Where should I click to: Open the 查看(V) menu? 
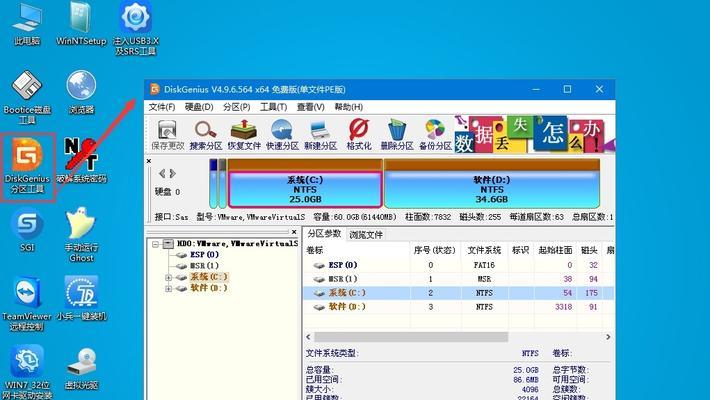pyautogui.click(x=310, y=107)
